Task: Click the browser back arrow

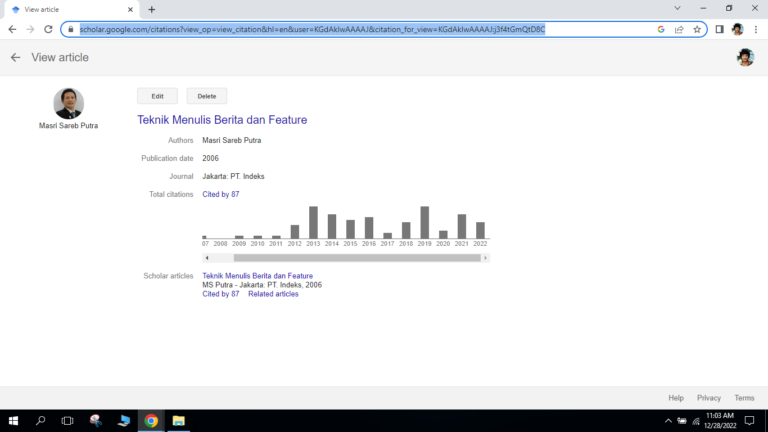Action: (12, 29)
